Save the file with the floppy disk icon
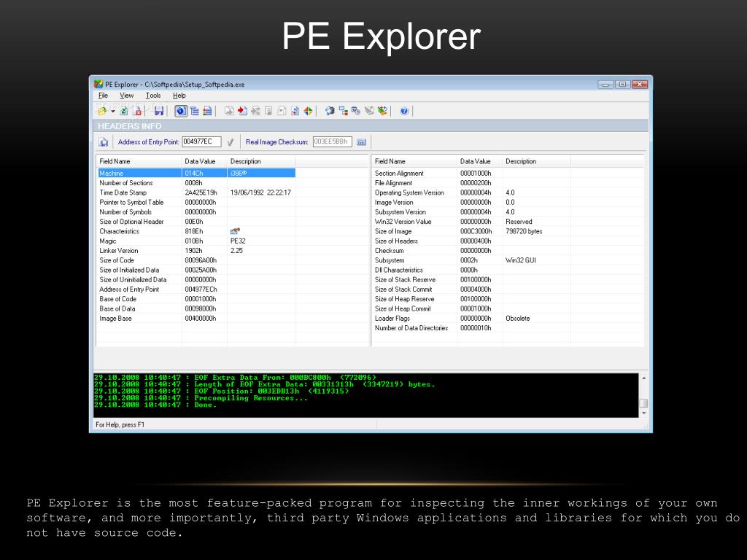The image size is (747, 560). coord(159,111)
